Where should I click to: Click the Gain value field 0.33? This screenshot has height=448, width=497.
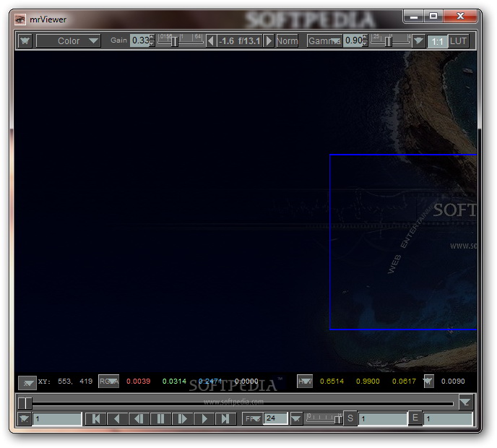(140, 40)
